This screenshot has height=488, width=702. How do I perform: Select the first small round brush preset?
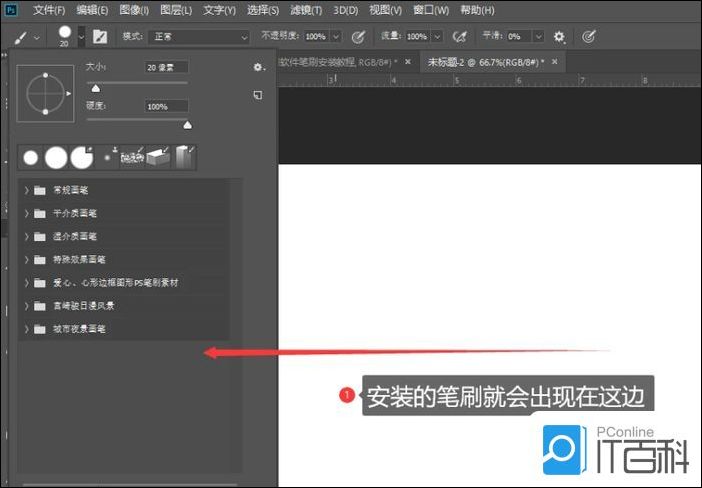(31, 157)
